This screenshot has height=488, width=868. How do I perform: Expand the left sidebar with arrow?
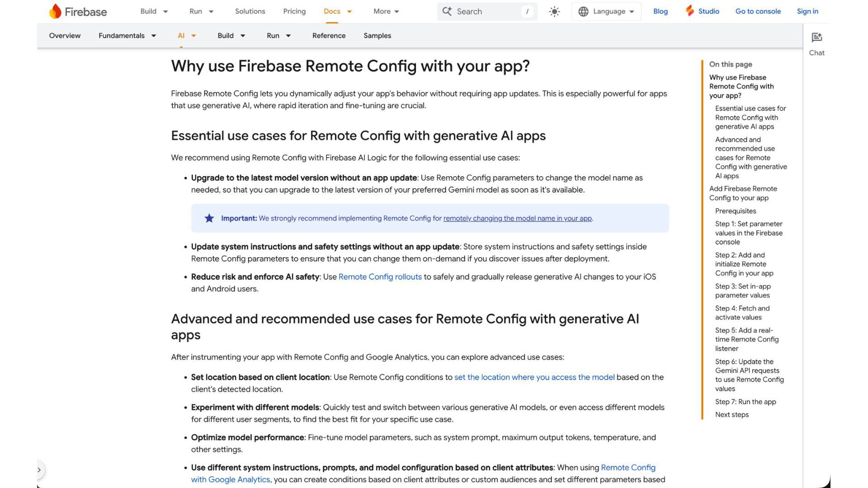[x=39, y=470]
